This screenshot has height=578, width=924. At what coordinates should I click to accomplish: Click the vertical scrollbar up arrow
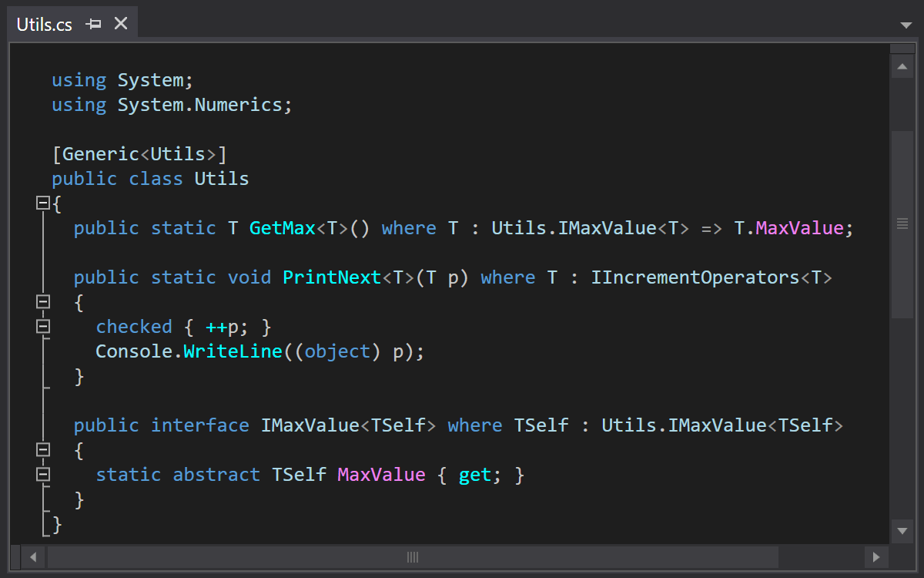pyautogui.click(x=901, y=68)
